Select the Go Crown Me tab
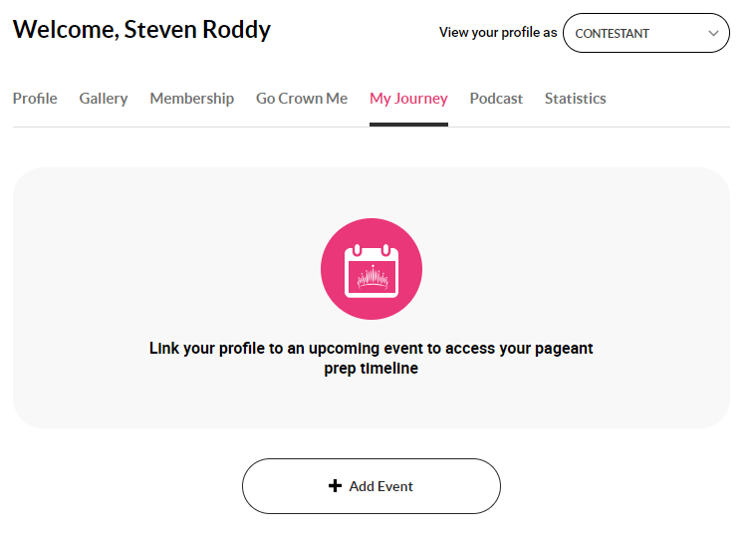Viewport: 756px width, 537px height. [302, 99]
